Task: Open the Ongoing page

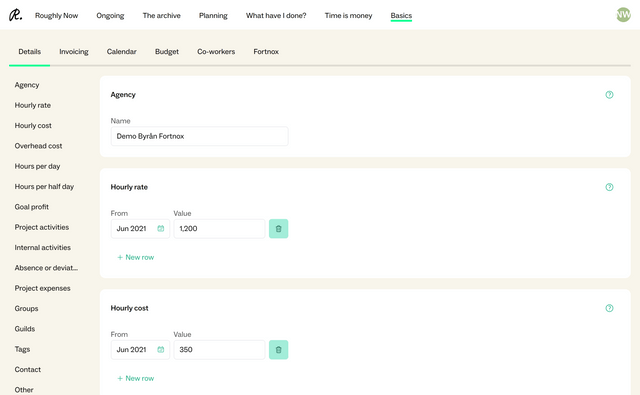Action: [110, 16]
